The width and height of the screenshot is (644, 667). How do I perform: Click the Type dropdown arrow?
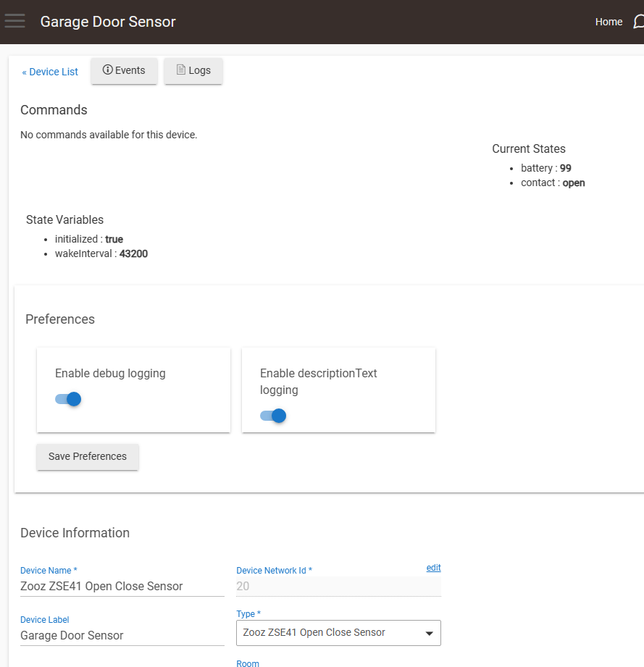(429, 634)
